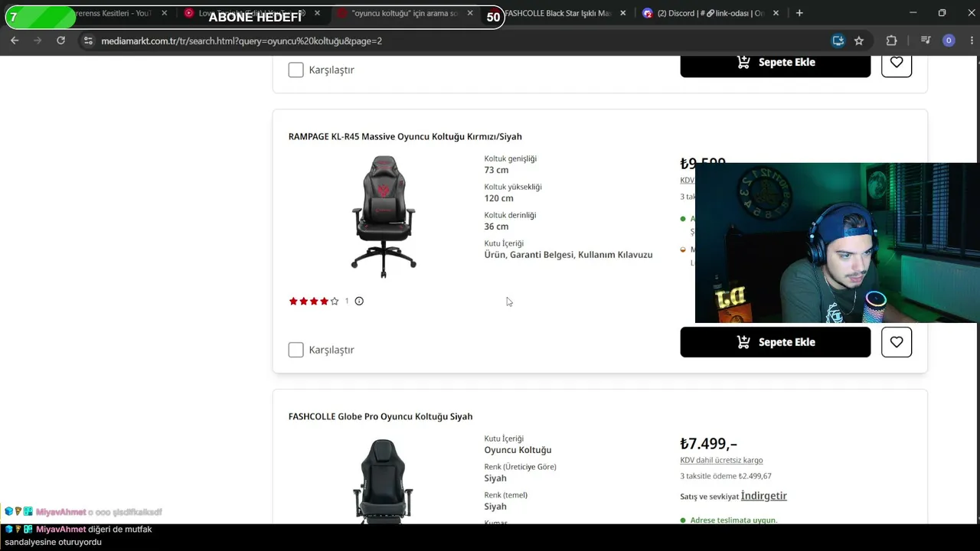View site information icon in address bar
The height and width of the screenshot is (551, 980).
[x=88, y=41]
